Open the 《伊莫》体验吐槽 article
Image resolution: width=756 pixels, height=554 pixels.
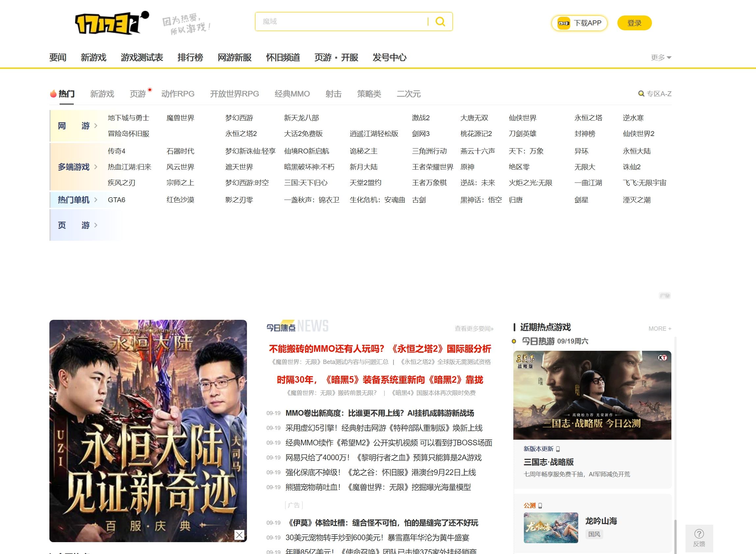click(382, 523)
